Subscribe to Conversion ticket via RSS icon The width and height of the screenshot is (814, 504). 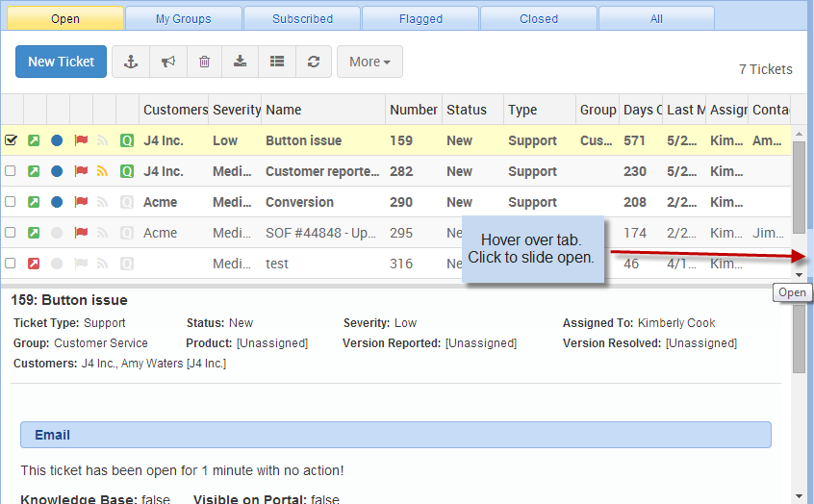point(102,201)
